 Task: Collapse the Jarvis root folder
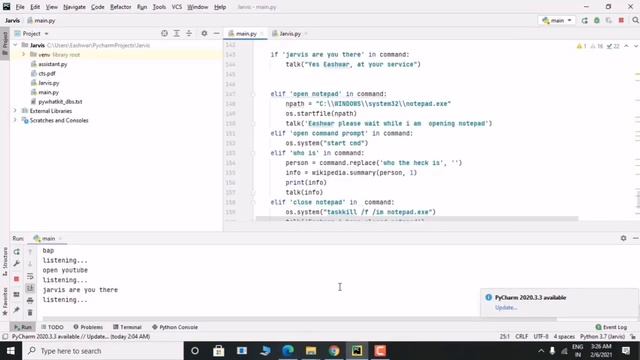pyautogui.click(x=16, y=45)
